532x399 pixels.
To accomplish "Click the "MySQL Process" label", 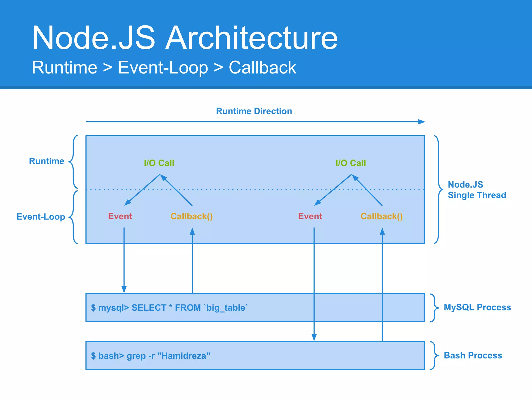I will (477, 307).
